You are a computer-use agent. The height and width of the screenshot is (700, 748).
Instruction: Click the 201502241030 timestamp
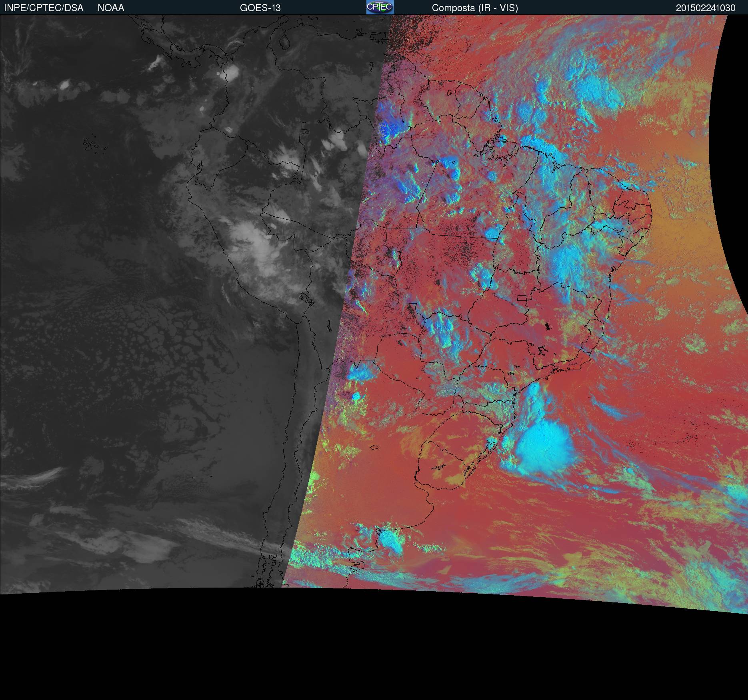[x=706, y=8]
